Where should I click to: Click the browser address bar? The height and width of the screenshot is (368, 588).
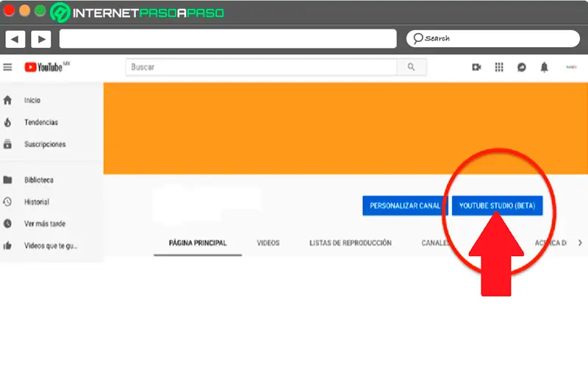coord(228,39)
